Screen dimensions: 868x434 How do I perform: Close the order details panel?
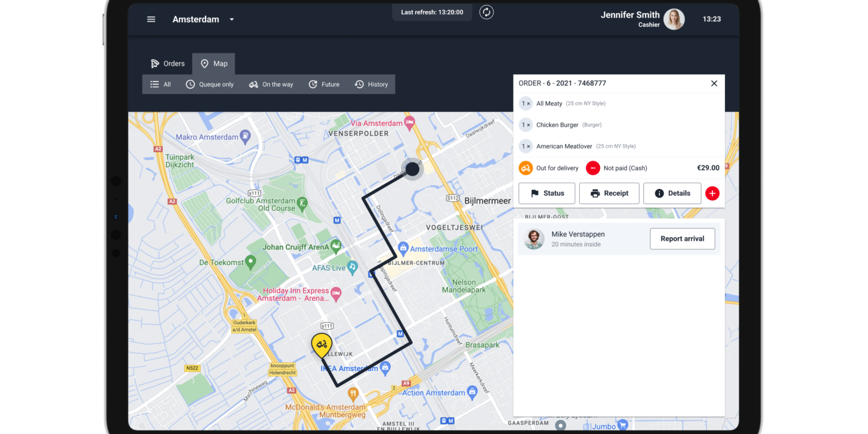(714, 84)
